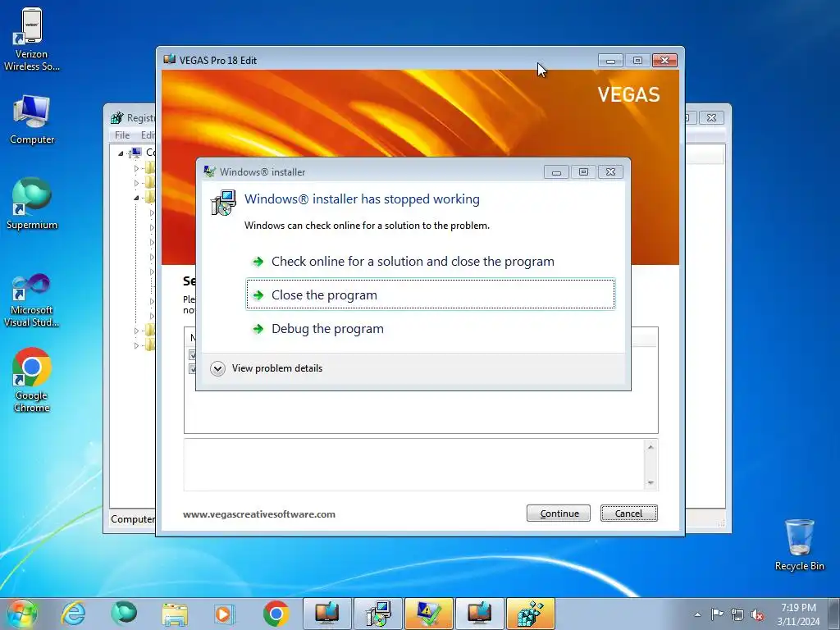Image resolution: width=840 pixels, height=630 pixels.
Task: Toggle the first checkbox in the VEGAS component list
Action: 192,354
